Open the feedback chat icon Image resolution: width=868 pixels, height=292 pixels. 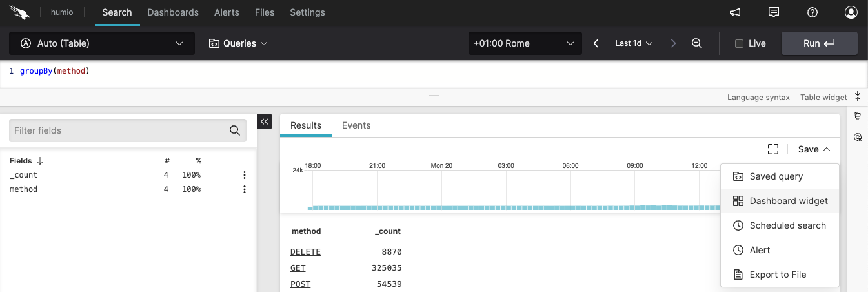pyautogui.click(x=774, y=12)
